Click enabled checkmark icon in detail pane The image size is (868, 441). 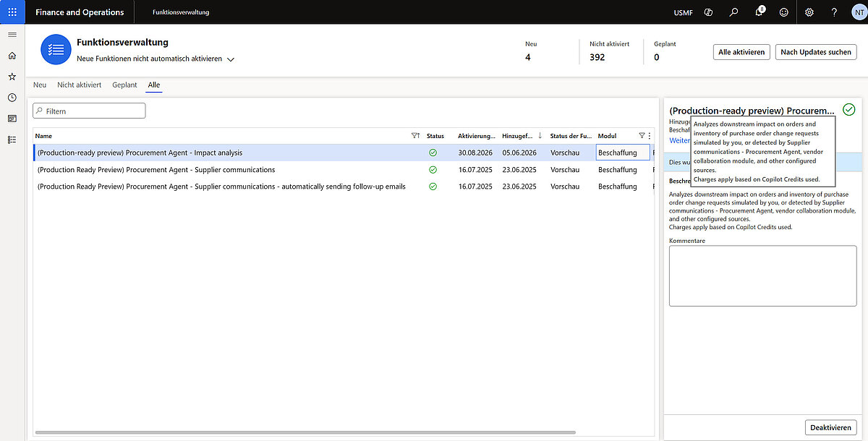coord(849,110)
